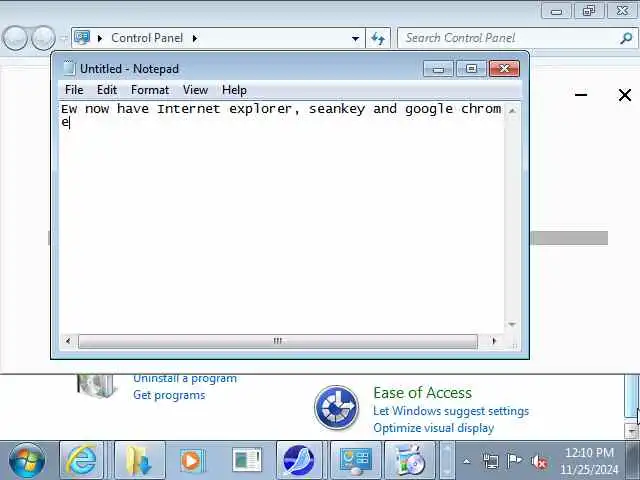
Task: Open the Format menu in Notepad
Action: click(x=150, y=90)
